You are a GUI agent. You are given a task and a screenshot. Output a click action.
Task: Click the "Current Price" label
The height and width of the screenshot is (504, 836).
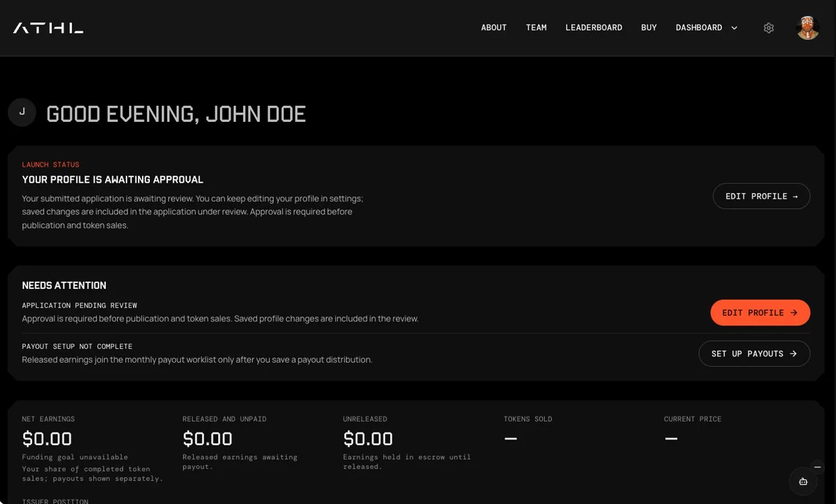tap(693, 419)
